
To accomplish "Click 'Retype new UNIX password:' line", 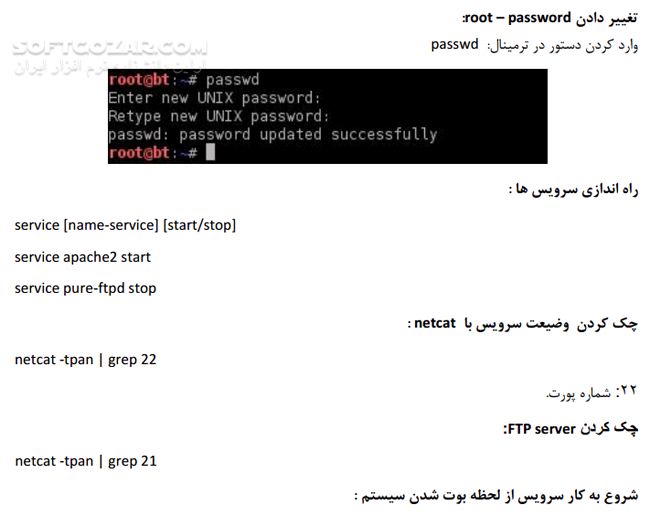I will 219,116.
